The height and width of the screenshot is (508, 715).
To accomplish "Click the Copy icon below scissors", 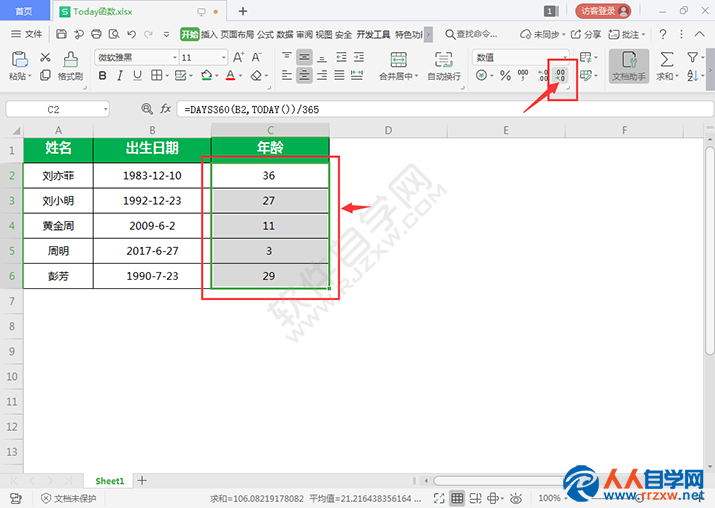I will 45,75.
